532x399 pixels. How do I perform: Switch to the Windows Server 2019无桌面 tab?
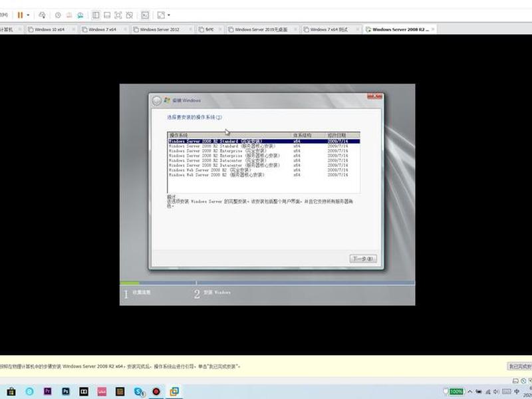261,29
